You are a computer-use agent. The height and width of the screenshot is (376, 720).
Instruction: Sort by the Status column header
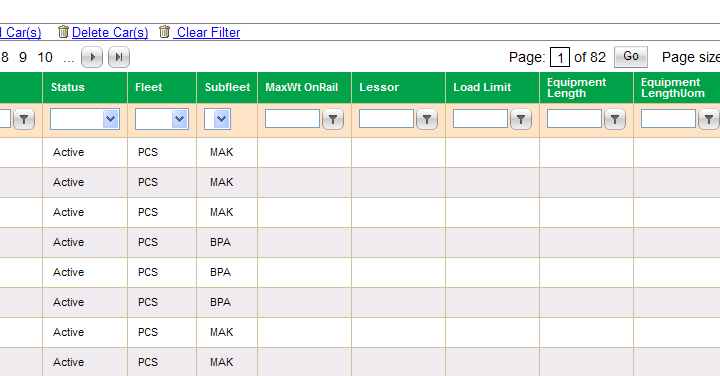click(68, 87)
